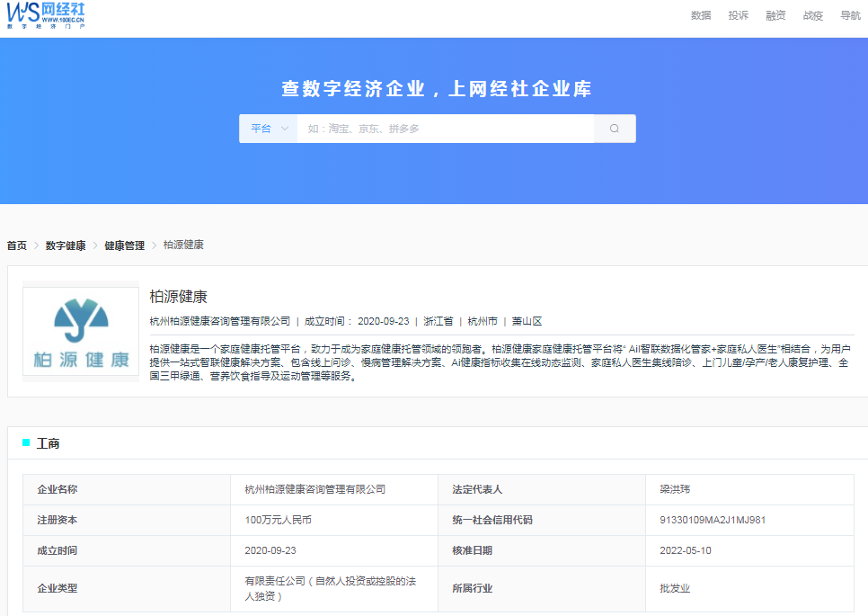Viewport: 868px width, 616px height.
Task: Open the 投诉 nav menu
Action: 738,15
